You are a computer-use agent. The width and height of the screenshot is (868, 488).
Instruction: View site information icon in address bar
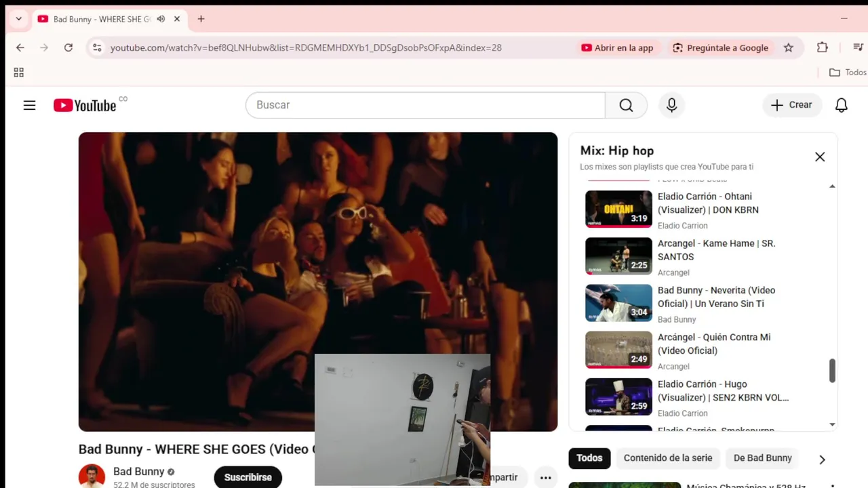(97, 47)
